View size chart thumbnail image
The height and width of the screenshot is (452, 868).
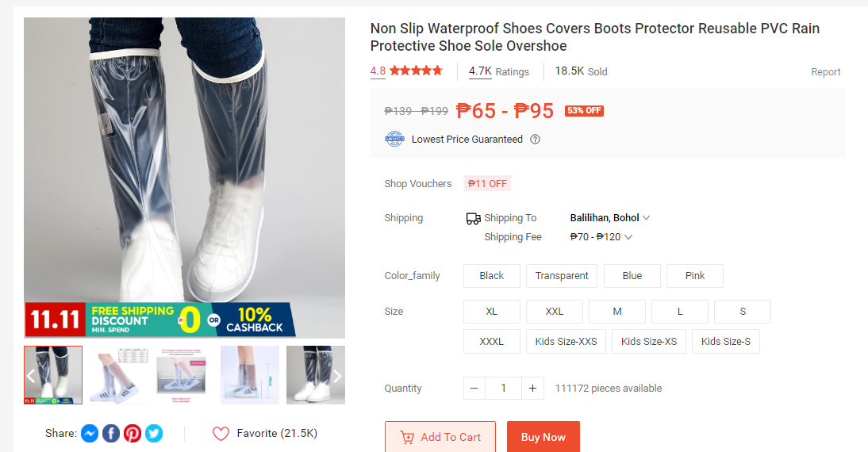[118, 375]
